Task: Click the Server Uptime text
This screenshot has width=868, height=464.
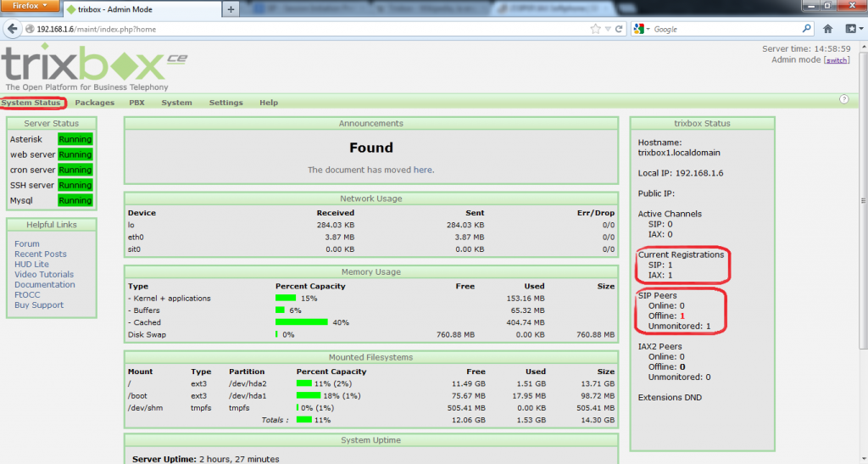Action: pos(206,459)
